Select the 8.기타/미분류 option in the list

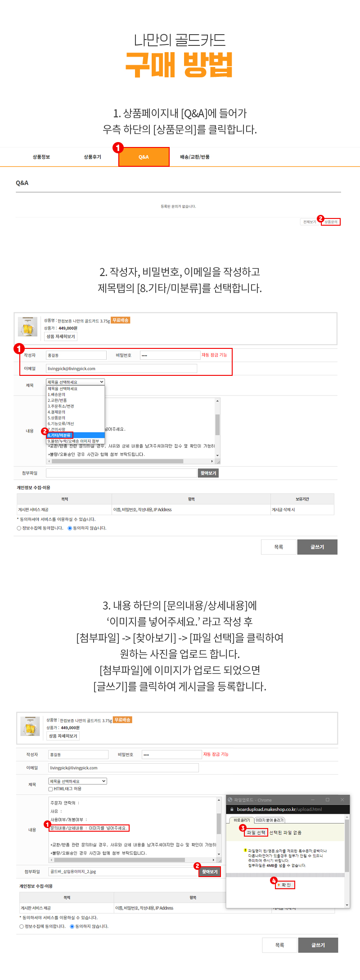[x=76, y=435]
